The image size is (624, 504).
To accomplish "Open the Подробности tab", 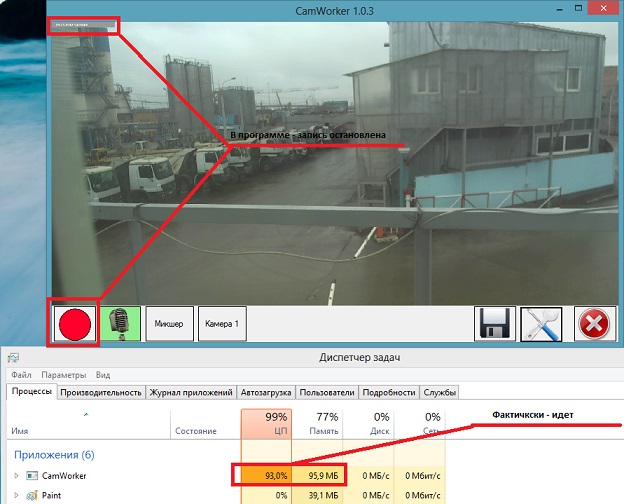I will (389, 393).
